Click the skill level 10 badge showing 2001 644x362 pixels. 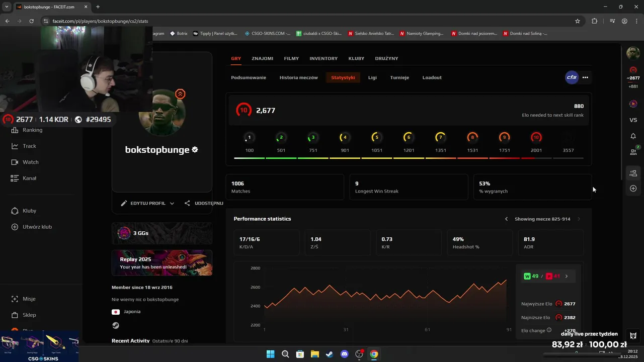coord(536,137)
